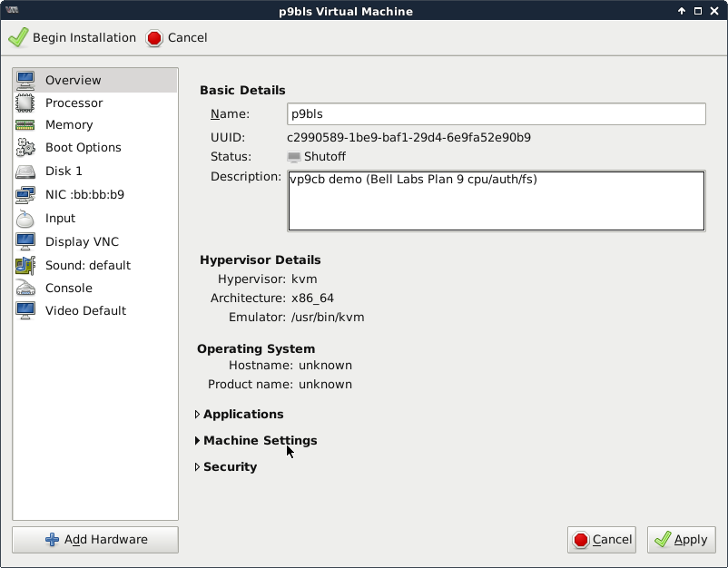This screenshot has width=728, height=568.
Task: Click the bottom Cancel button
Action: coord(602,540)
